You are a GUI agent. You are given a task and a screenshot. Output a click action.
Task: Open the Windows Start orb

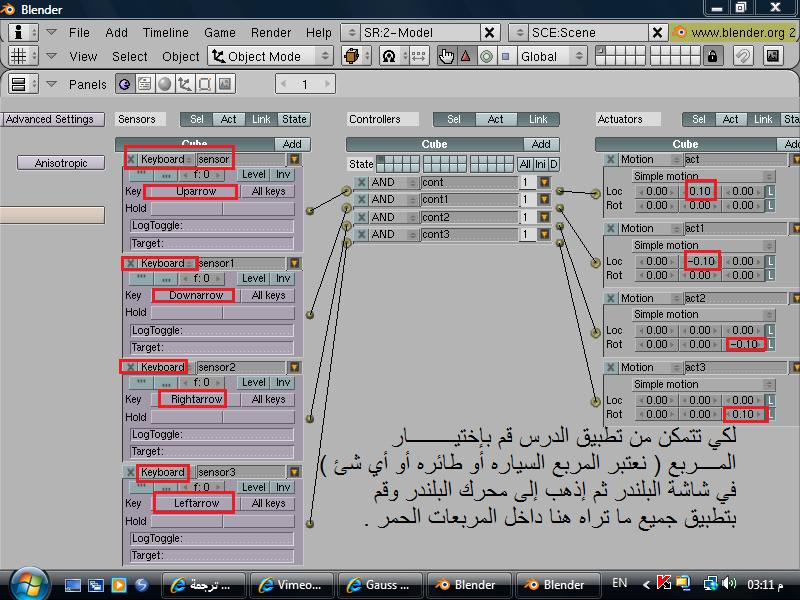point(29,584)
